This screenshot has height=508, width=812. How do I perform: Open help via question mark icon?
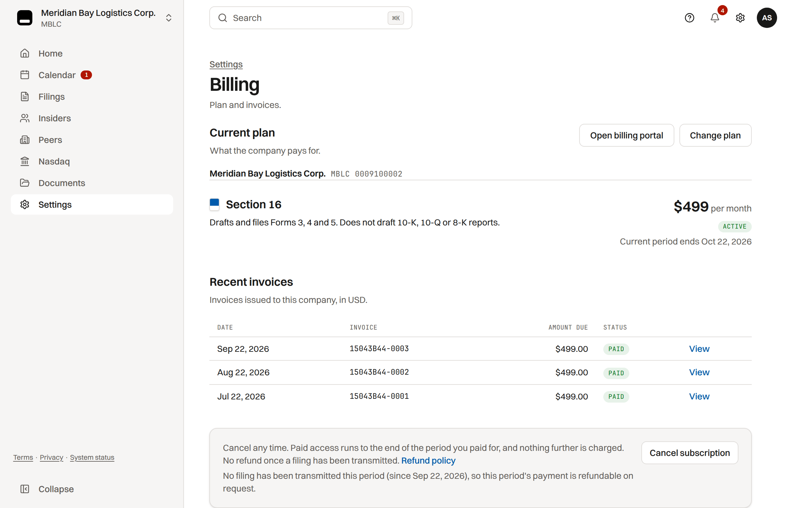click(x=689, y=18)
